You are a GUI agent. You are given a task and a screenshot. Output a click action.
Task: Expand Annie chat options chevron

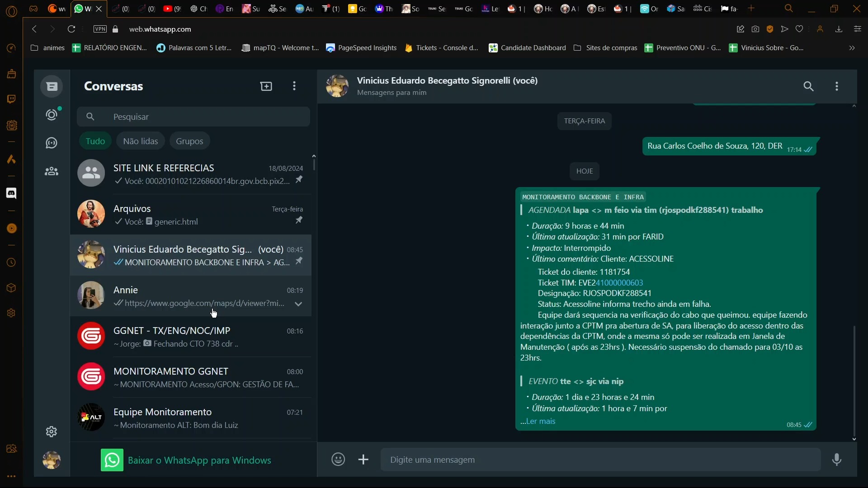[x=298, y=304]
